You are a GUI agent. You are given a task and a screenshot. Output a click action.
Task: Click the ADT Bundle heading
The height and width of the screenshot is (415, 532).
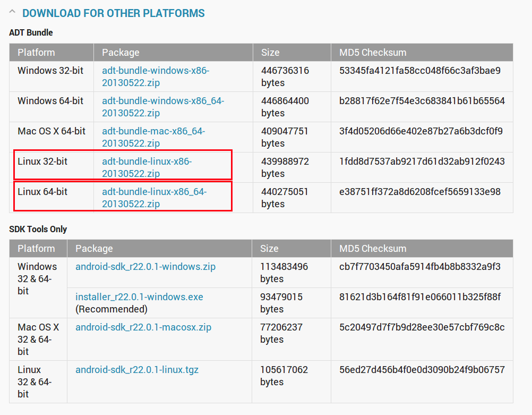click(x=31, y=32)
